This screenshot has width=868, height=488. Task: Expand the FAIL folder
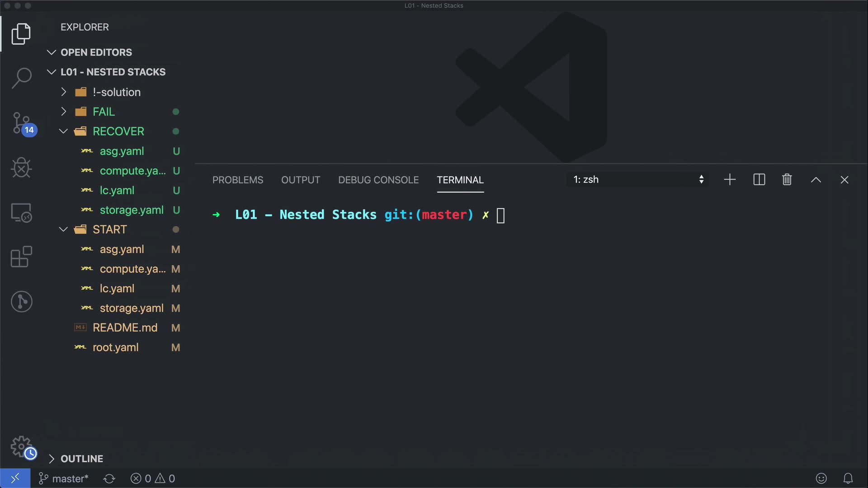click(104, 112)
